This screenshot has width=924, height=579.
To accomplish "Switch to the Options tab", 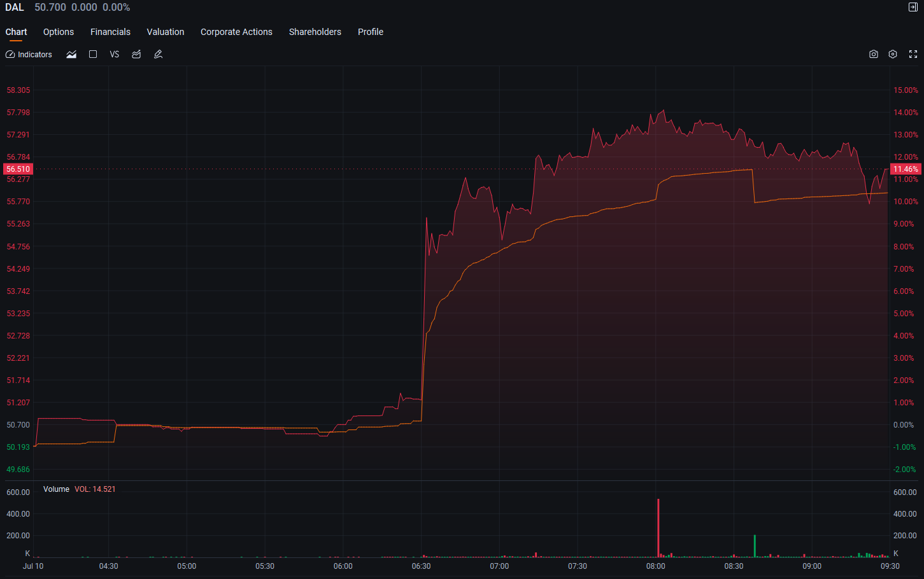I will [x=59, y=32].
